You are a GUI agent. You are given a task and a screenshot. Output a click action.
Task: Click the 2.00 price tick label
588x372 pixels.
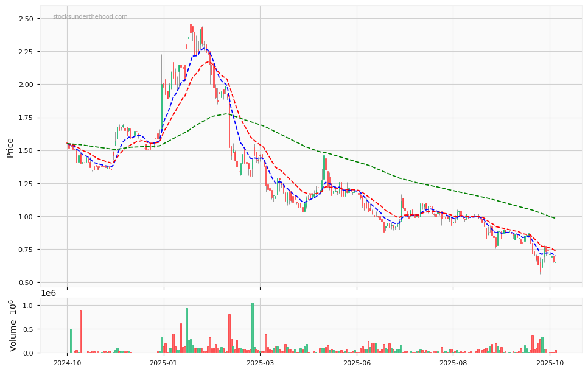tap(26, 85)
